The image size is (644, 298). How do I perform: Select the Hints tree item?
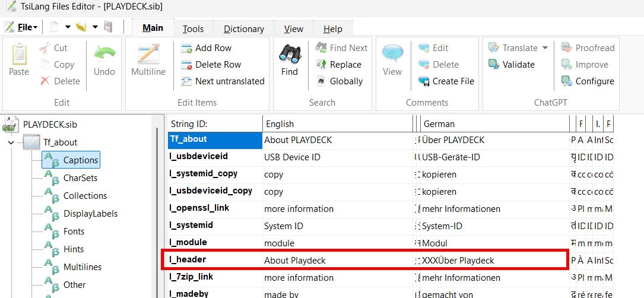click(x=74, y=249)
